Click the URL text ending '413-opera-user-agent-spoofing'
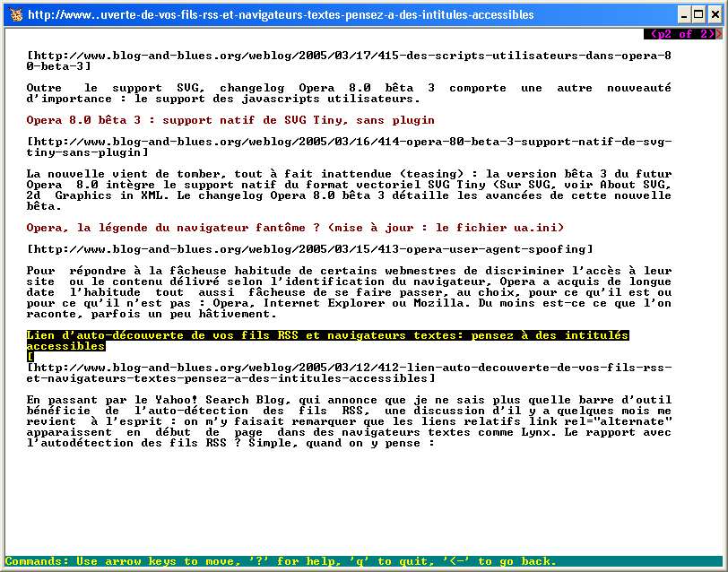 pos(309,249)
